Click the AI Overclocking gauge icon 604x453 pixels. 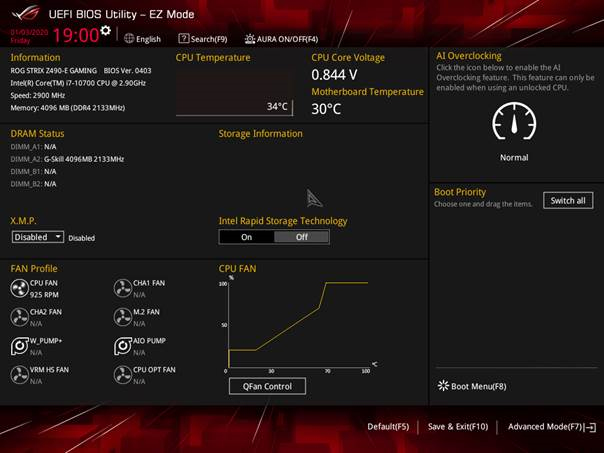click(514, 122)
